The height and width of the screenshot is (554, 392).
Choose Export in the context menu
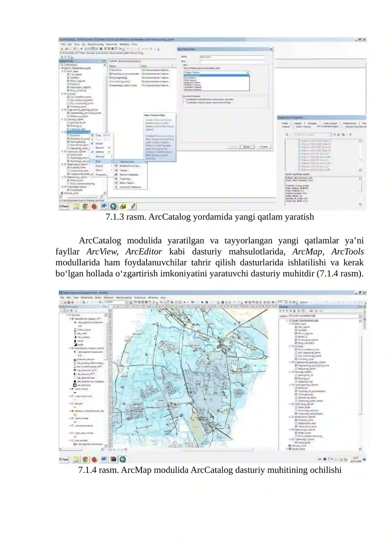(x=101, y=170)
